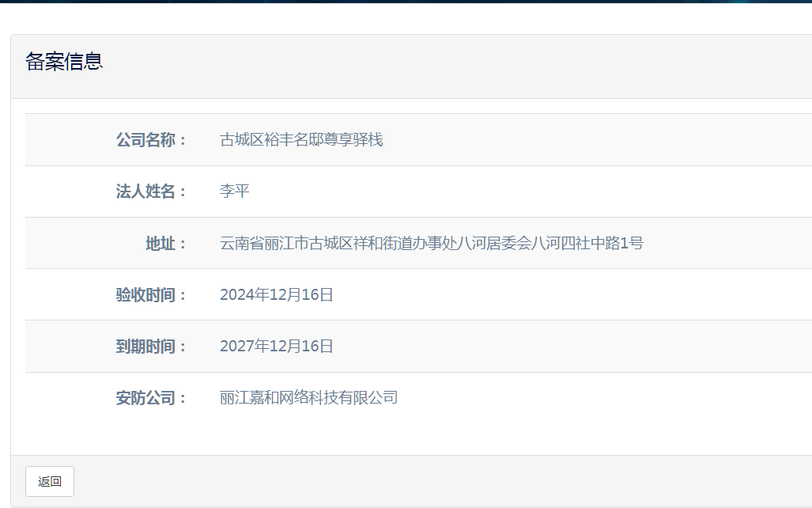The width and height of the screenshot is (812, 508).
Task: Click the 公司名称 field label
Action: click(x=151, y=140)
